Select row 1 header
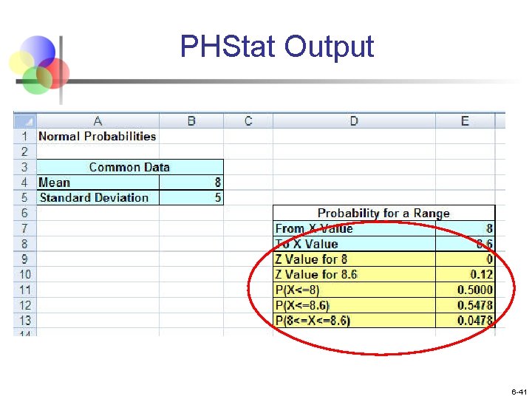 (25, 137)
